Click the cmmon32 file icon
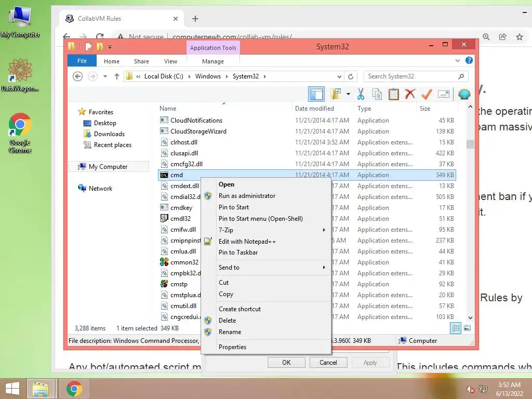The image size is (532, 399). [164, 262]
